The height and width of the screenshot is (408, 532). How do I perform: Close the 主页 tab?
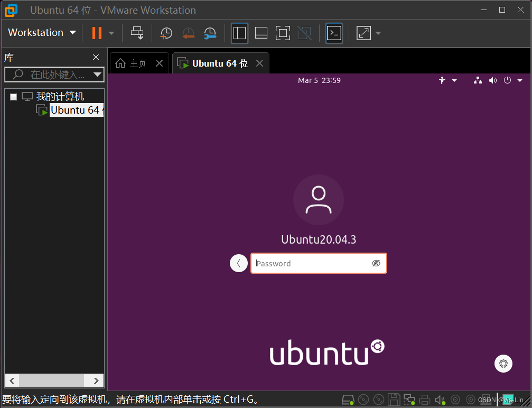(159, 63)
